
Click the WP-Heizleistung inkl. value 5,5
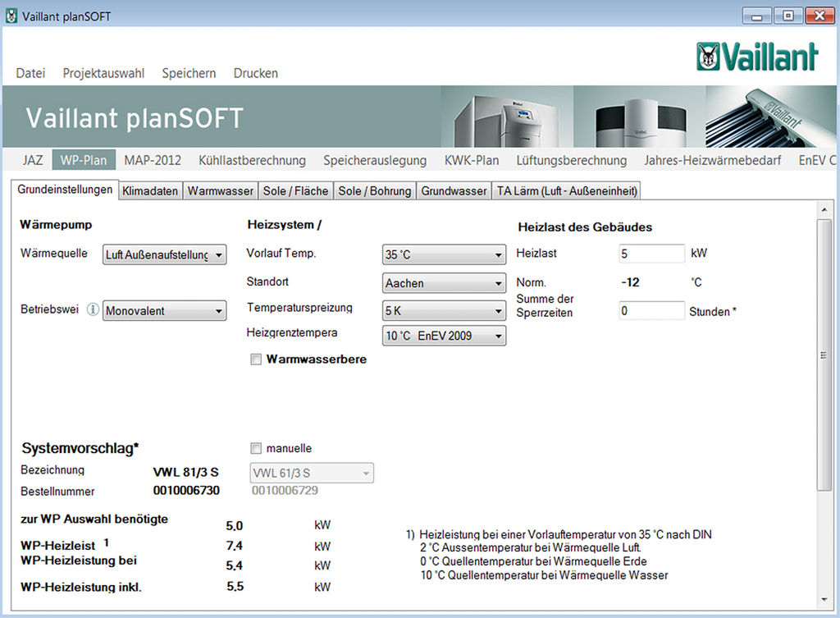pyautogui.click(x=235, y=586)
